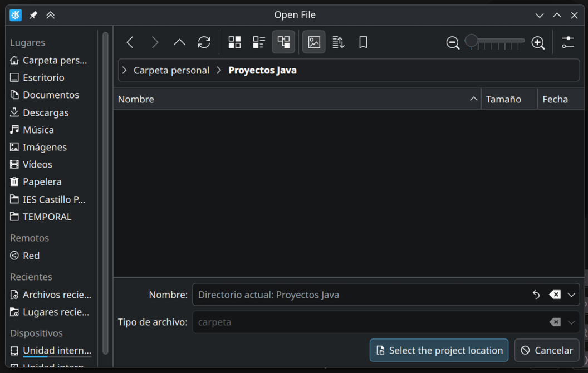Sort by Fecha column
Image resolution: width=588 pixels, height=373 pixels.
[561, 99]
